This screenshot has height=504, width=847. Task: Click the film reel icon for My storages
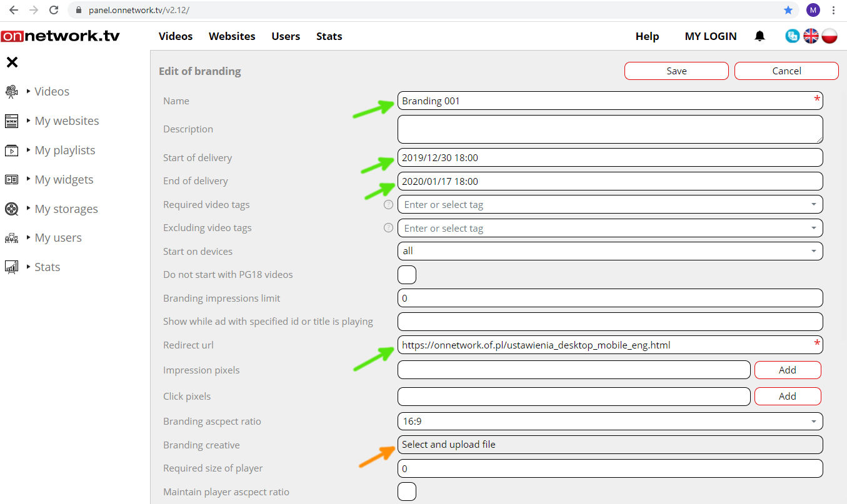point(12,209)
